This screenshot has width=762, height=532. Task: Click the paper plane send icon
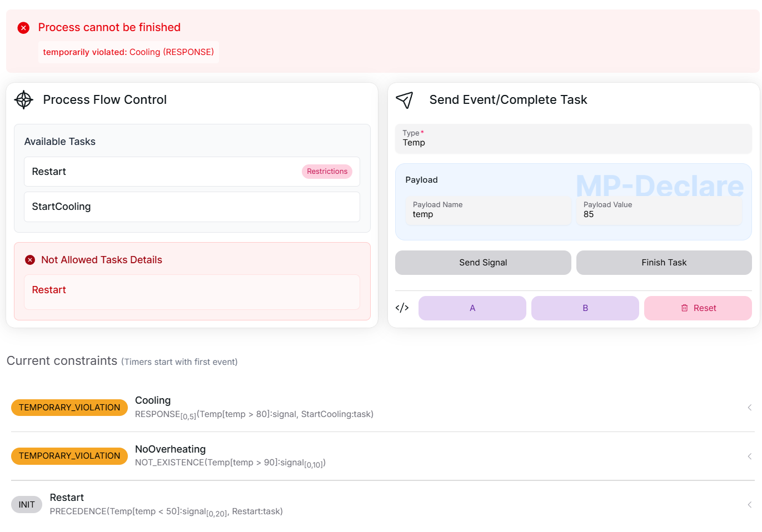point(405,100)
